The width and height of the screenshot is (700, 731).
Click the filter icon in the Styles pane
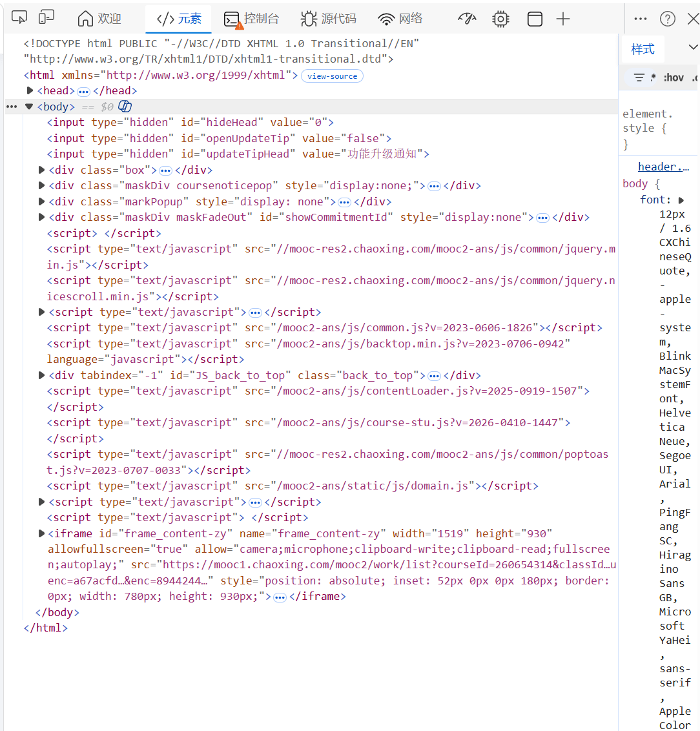(x=639, y=77)
